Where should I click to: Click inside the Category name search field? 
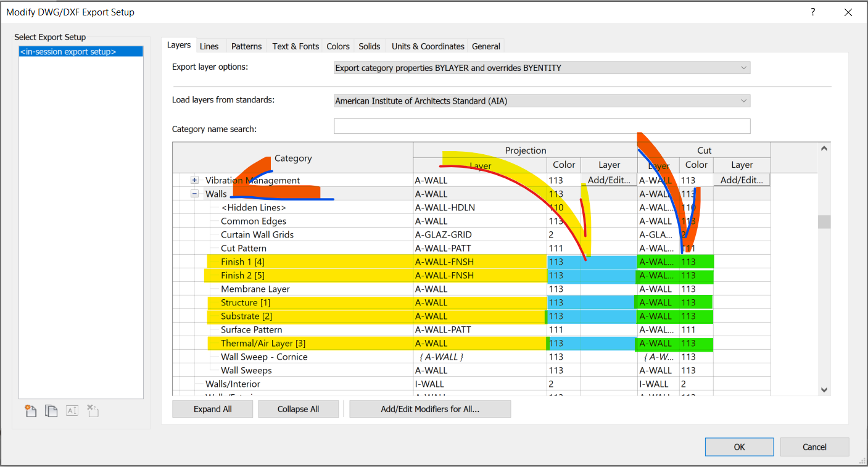click(x=542, y=126)
